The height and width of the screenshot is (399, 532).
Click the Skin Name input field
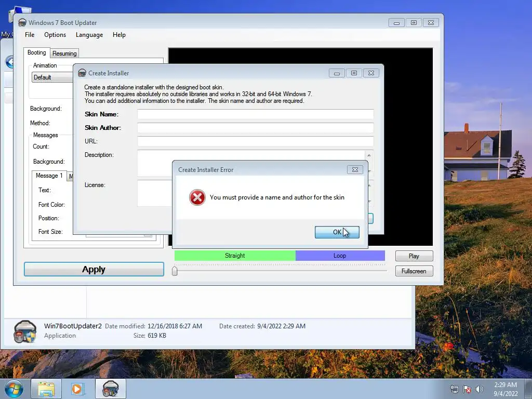pos(255,114)
